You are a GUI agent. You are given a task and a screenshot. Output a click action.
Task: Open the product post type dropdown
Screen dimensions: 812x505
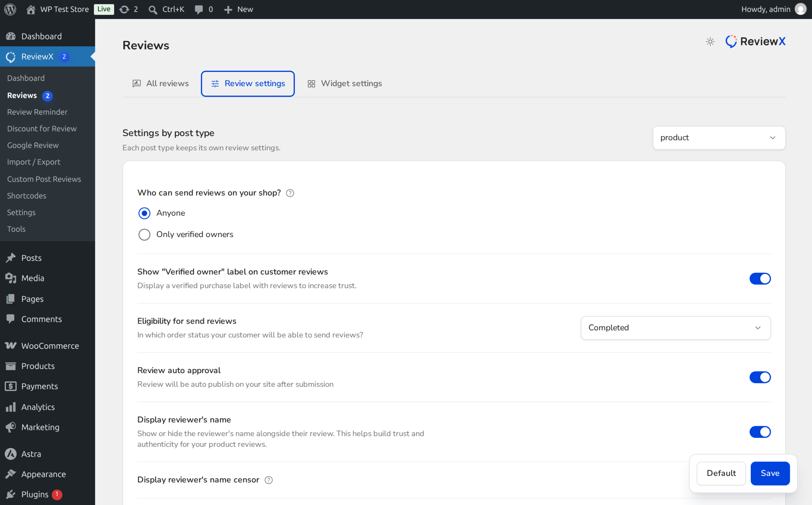coord(719,138)
